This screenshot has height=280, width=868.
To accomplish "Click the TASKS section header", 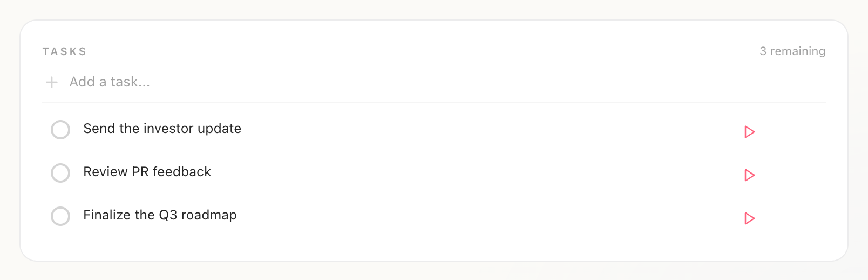I will click(x=64, y=52).
